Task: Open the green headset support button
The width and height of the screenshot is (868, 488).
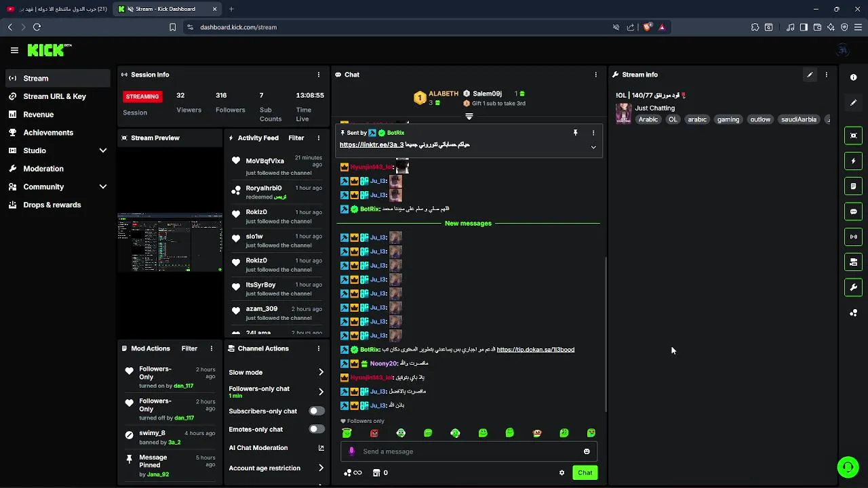Action: coord(847,467)
